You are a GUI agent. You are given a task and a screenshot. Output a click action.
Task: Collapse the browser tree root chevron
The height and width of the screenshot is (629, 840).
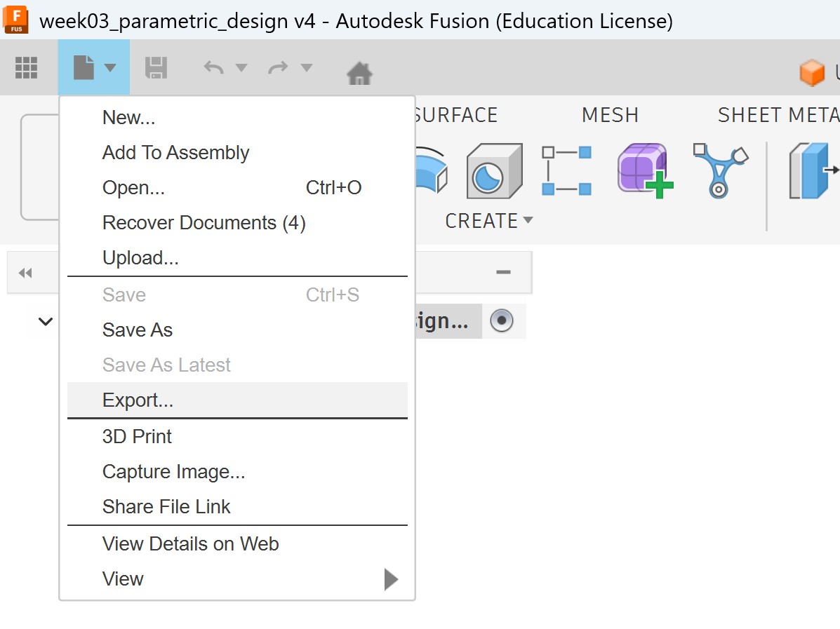click(46, 322)
